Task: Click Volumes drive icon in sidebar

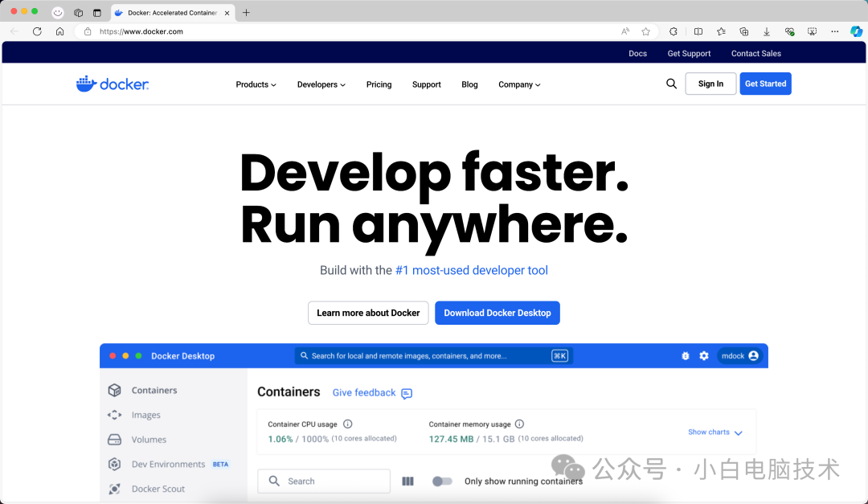Action: [x=115, y=440]
